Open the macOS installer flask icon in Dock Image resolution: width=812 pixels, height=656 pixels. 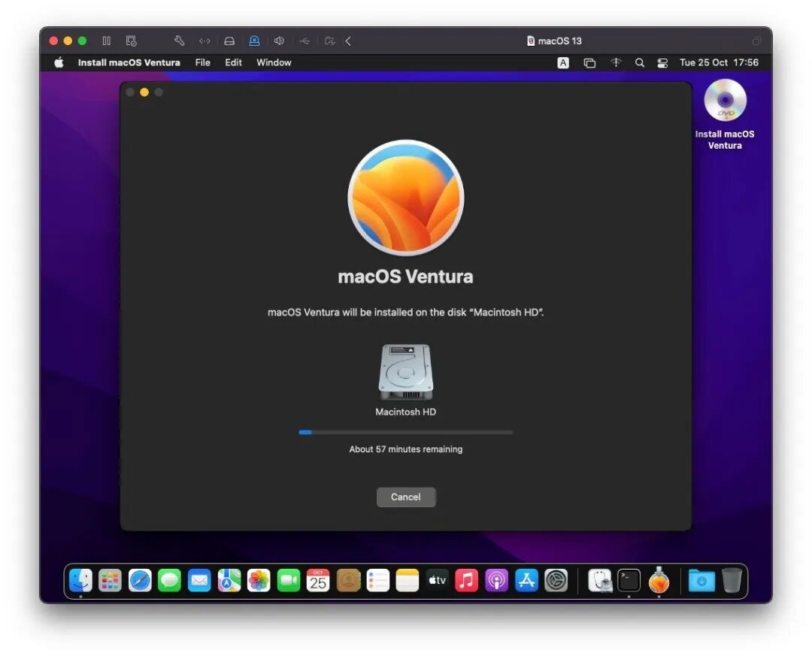(x=659, y=580)
